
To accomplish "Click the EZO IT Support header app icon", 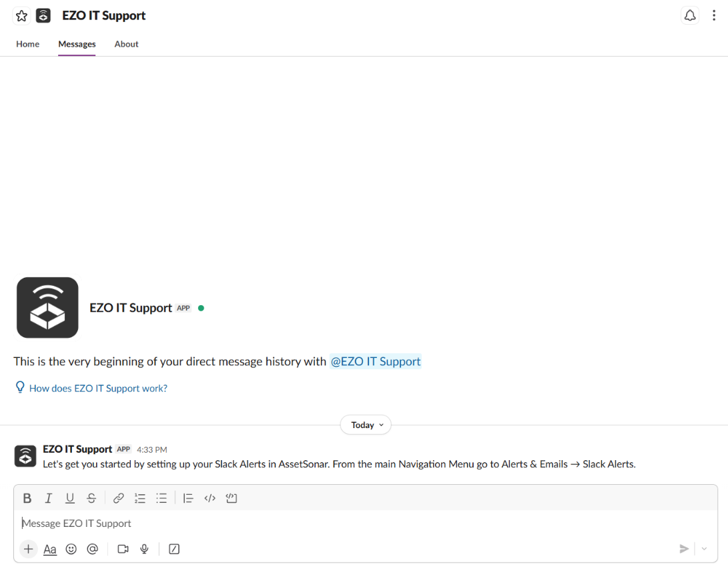I will (43, 16).
